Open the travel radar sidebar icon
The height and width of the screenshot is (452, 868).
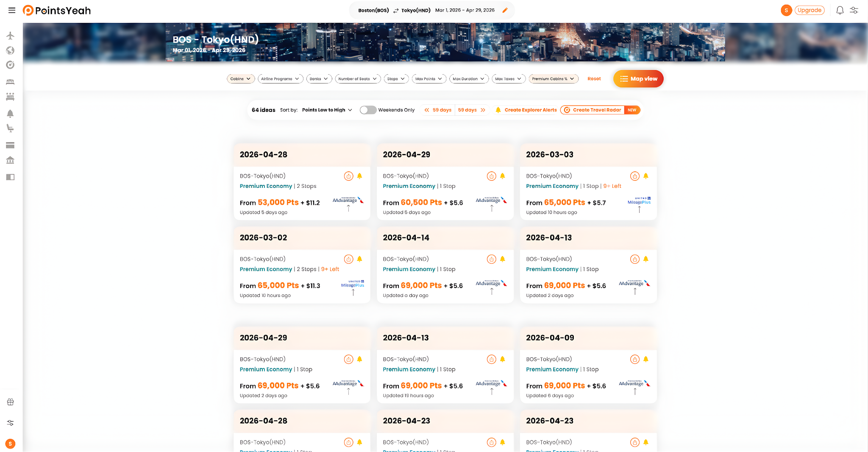click(11, 65)
